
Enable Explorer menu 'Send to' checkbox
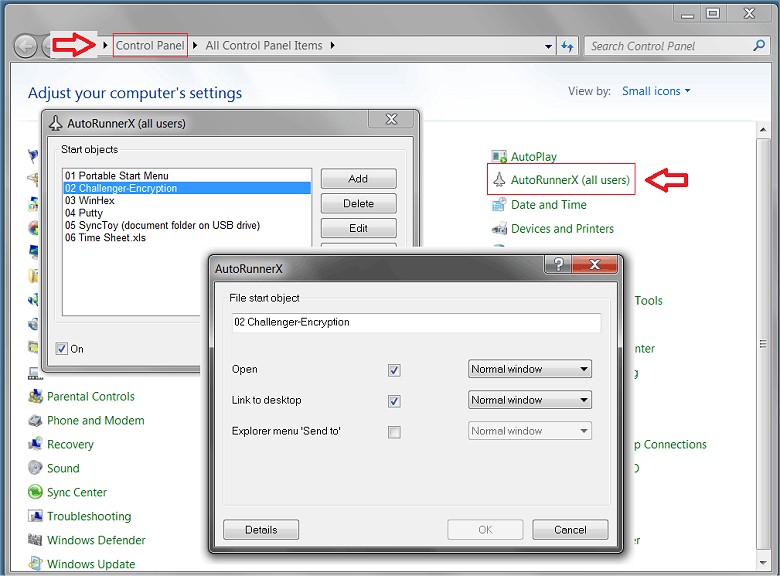click(x=394, y=432)
